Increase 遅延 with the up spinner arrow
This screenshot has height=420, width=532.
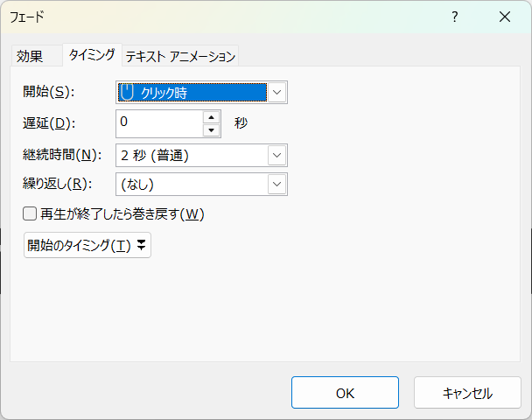coord(212,117)
